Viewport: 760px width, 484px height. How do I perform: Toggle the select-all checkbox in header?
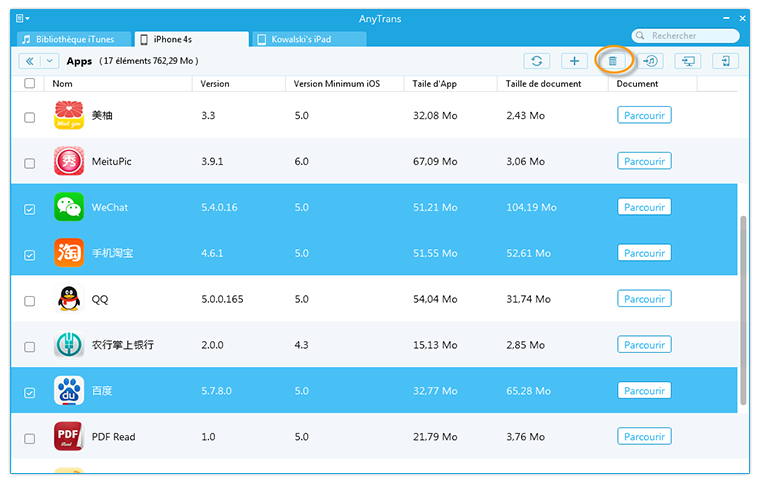[x=30, y=83]
